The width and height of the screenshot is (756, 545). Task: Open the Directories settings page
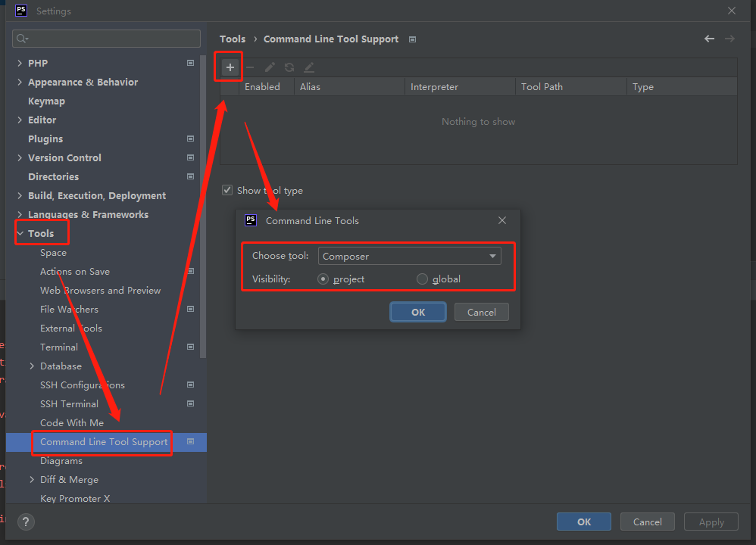54,177
